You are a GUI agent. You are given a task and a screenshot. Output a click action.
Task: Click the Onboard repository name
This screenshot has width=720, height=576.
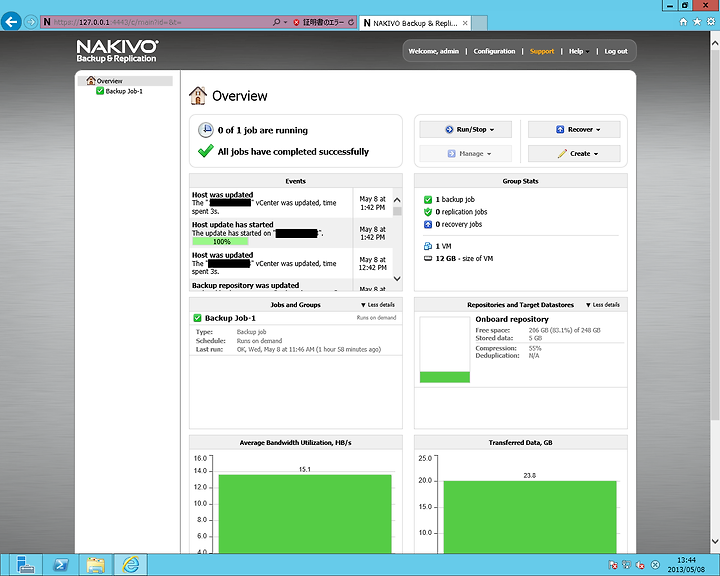point(512,319)
